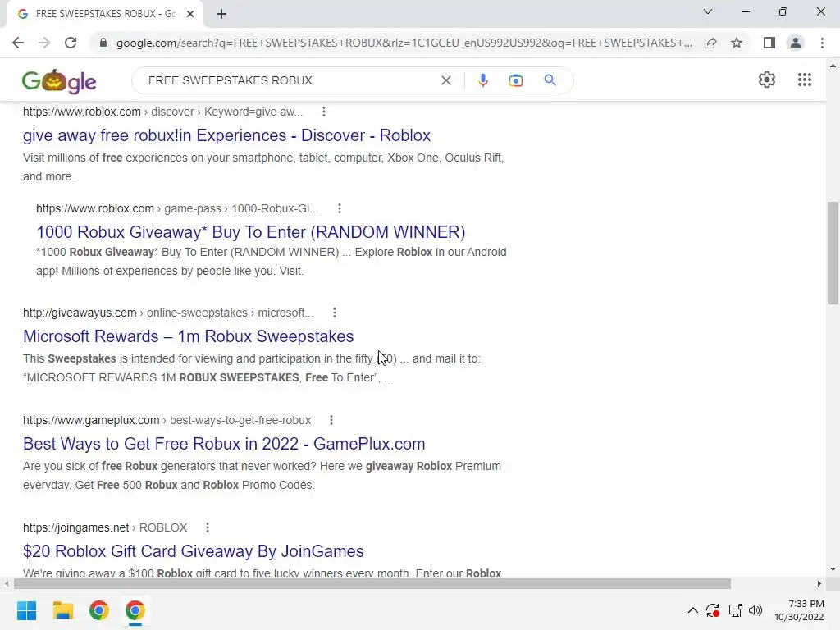This screenshot has height=630, width=840.
Task: Go back using the browser back arrow
Action: pos(18,43)
